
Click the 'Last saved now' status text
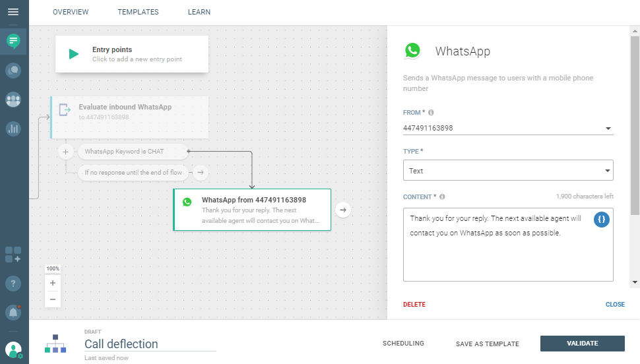pos(106,358)
